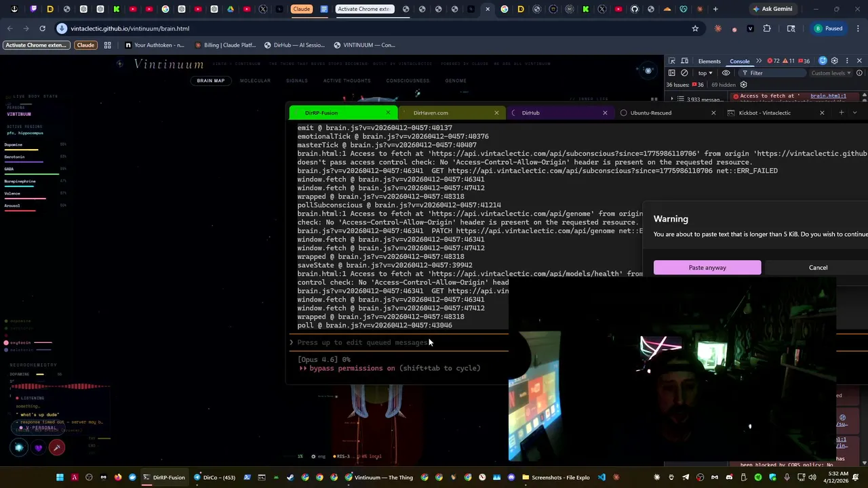This screenshot has height=488, width=868.
Task: Open Screenshots File Explorer taskbar item
Action: [x=555, y=477]
